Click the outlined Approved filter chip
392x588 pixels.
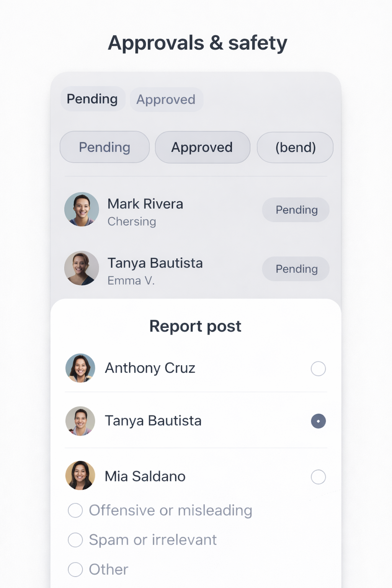[x=202, y=147]
